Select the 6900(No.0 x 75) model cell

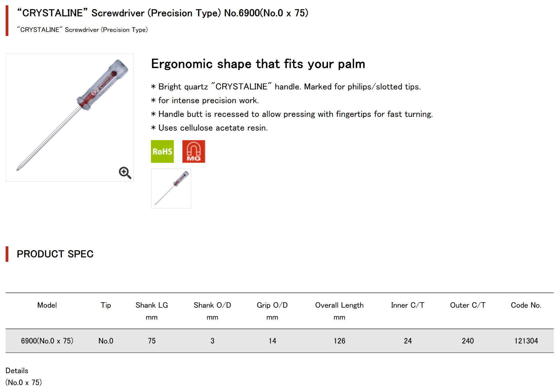(x=47, y=341)
